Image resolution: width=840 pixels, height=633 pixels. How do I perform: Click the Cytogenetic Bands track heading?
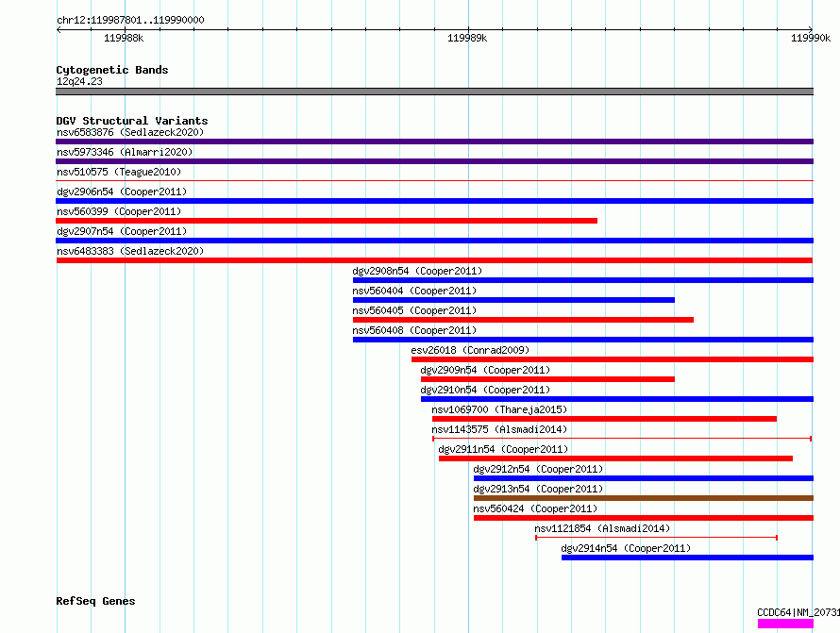click(112, 70)
